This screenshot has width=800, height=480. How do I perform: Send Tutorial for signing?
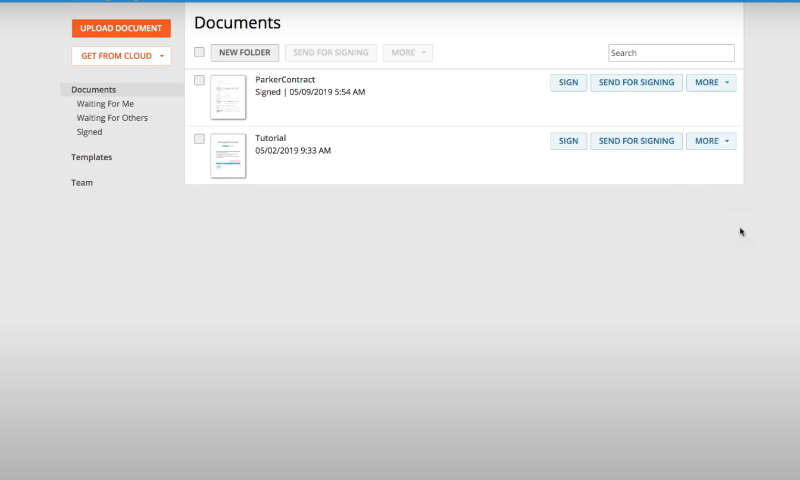[636, 141]
